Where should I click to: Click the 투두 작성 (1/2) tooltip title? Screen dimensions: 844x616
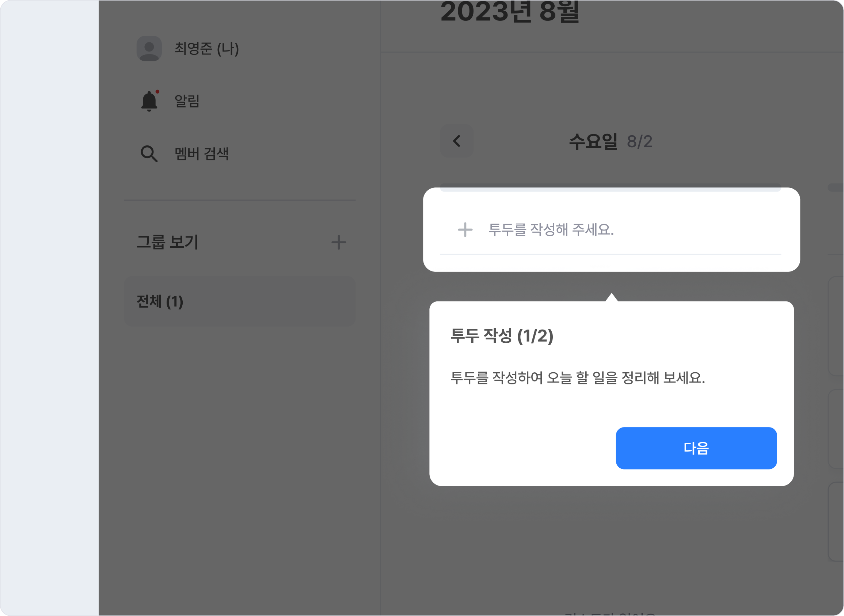coord(502,336)
